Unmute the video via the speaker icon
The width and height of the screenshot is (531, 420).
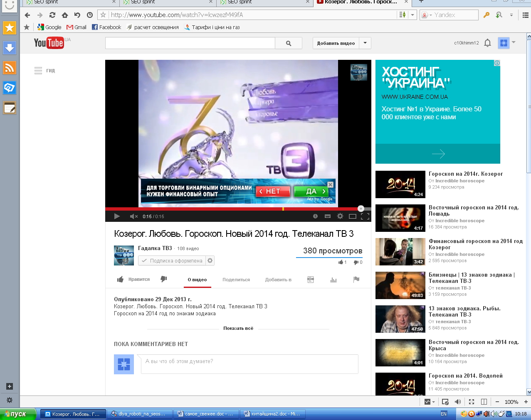coord(133,216)
